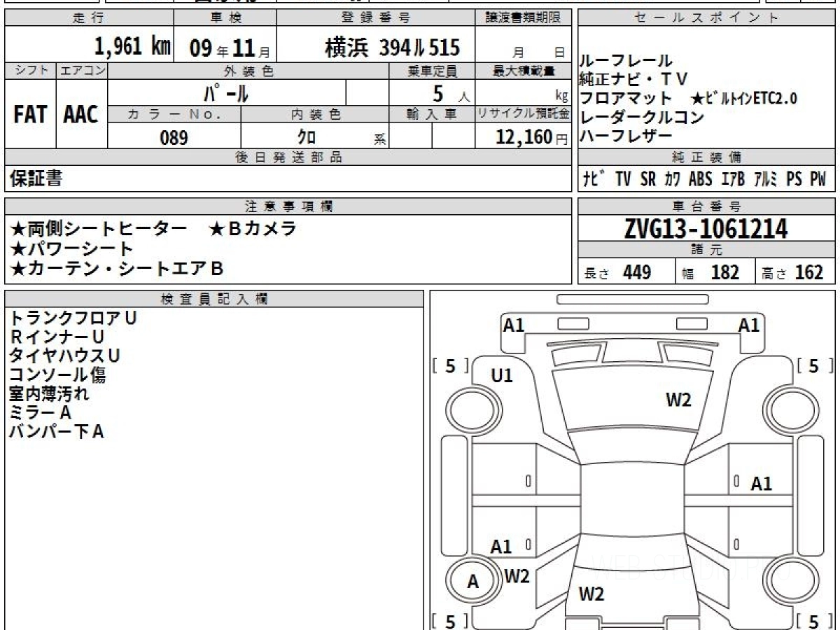
Task: Select the color number "089"
Action: [174, 138]
